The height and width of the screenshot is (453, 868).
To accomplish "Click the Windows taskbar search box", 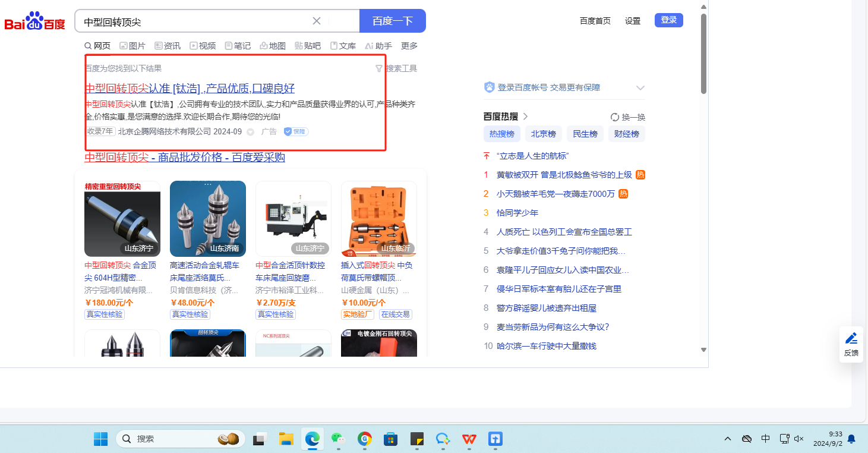I will pyautogui.click(x=181, y=439).
